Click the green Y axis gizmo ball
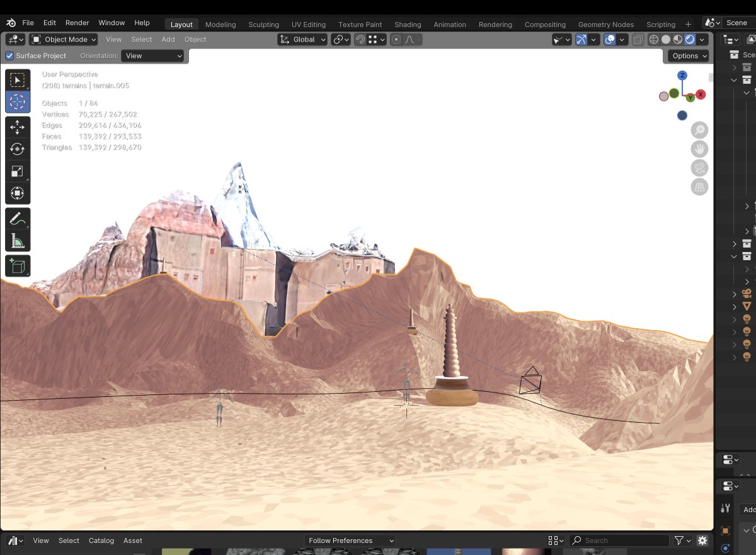The image size is (756, 555). click(x=690, y=98)
